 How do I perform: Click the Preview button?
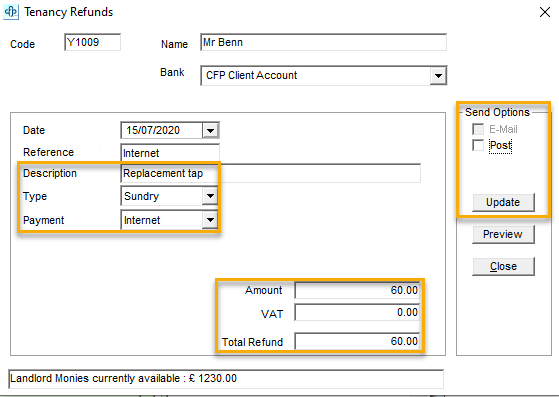503,234
